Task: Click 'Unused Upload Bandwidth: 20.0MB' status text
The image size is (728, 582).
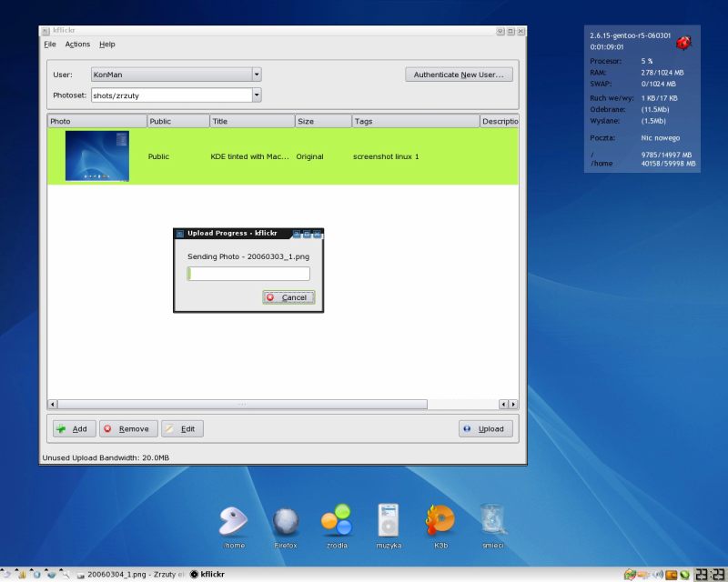Action: (106, 457)
